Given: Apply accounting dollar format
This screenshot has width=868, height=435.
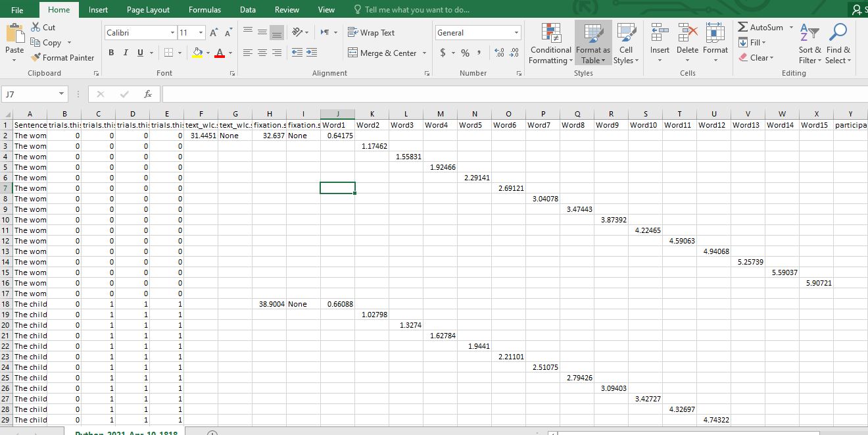Looking at the screenshot, I should [x=441, y=53].
